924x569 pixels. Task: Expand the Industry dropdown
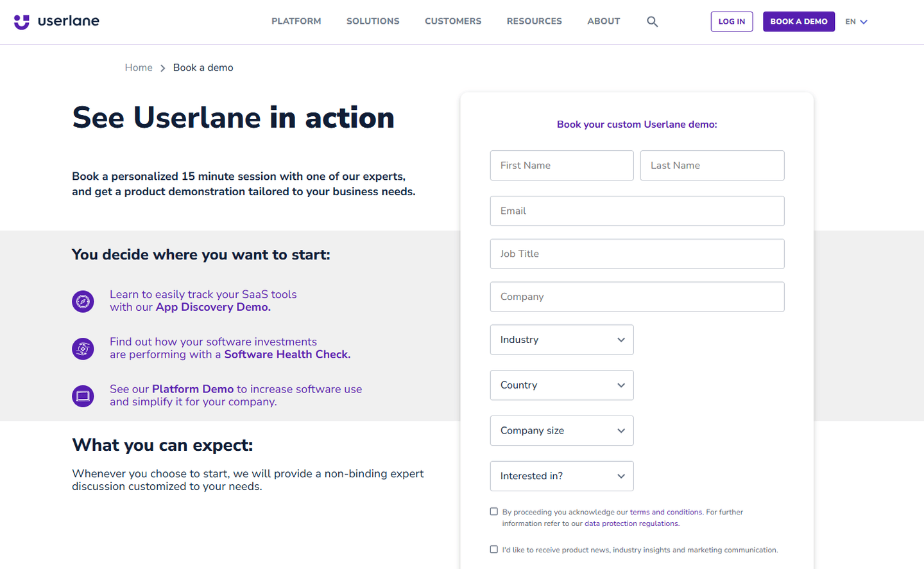(x=561, y=340)
